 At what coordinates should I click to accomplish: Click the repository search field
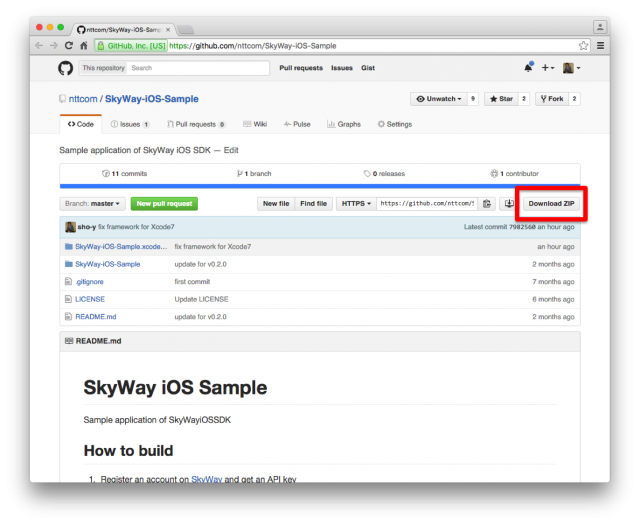coord(198,68)
